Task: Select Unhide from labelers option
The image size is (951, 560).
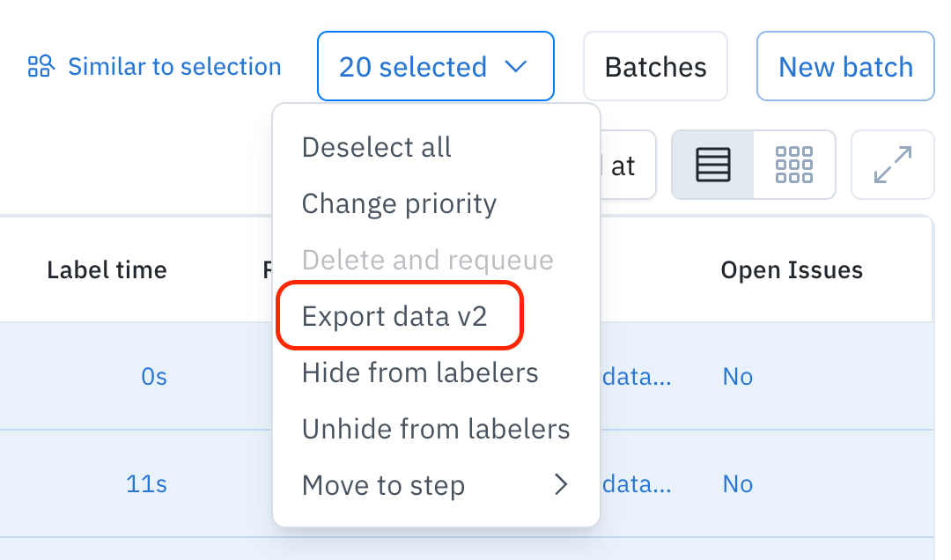Action: (436, 429)
